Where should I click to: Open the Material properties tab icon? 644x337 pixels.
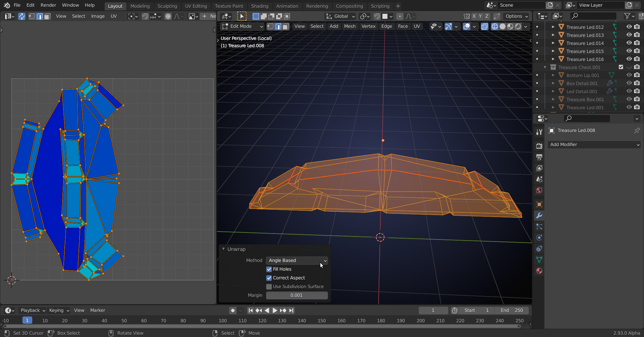pos(539,271)
